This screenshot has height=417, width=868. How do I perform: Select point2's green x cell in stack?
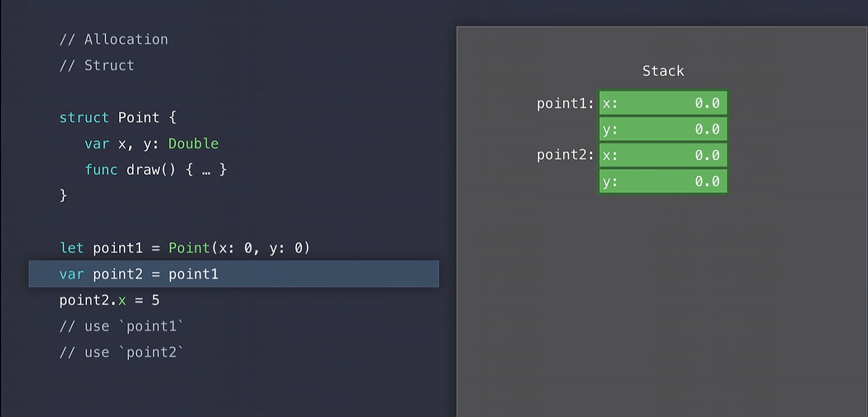(x=663, y=155)
